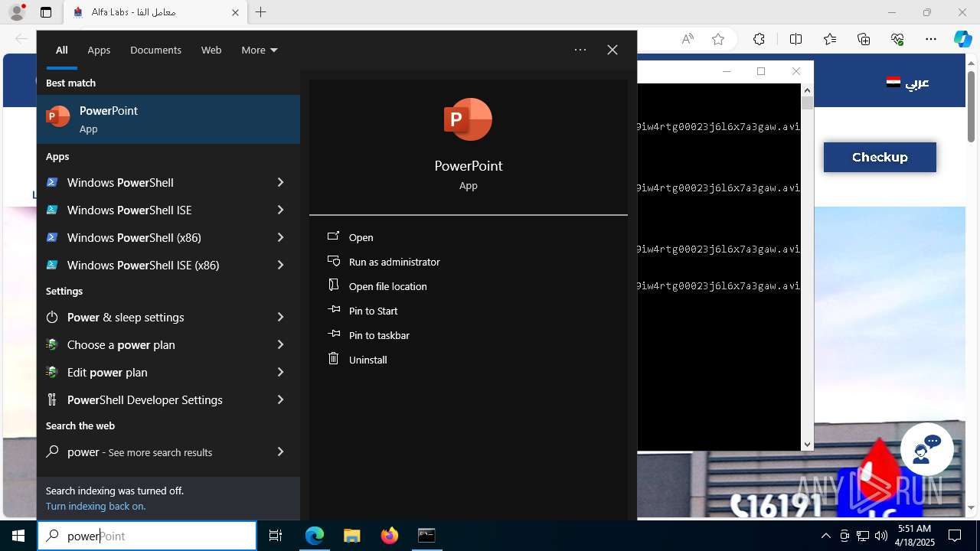Click Windows PowerShell ISE app icon
Viewport: 980px width, 551px height.
coord(52,210)
